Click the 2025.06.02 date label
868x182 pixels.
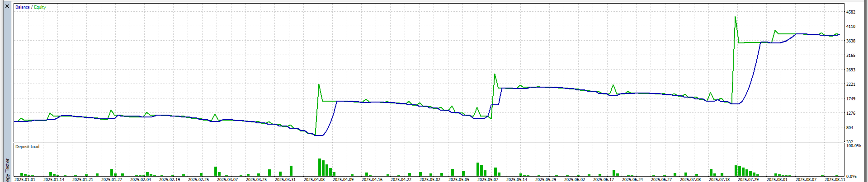(x=575, y=180)
